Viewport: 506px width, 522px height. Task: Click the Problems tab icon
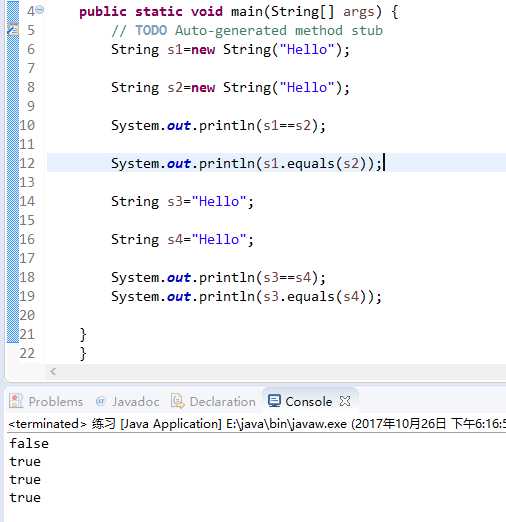[x=16, y=401]
